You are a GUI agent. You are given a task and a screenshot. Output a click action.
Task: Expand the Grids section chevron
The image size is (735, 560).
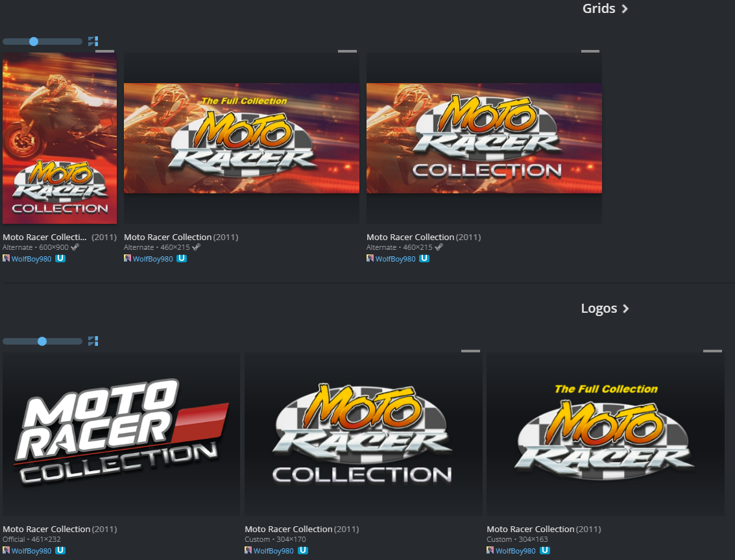click(x=624, y=9)
